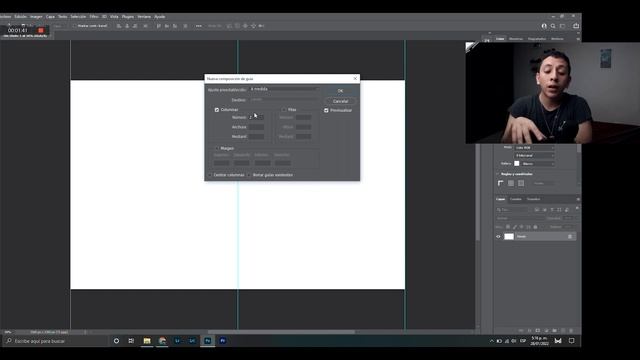Image resolution: width=640 pixels, height=360 pixels.
Task: Open the Windows notification center icon
Action: point(571,340)
